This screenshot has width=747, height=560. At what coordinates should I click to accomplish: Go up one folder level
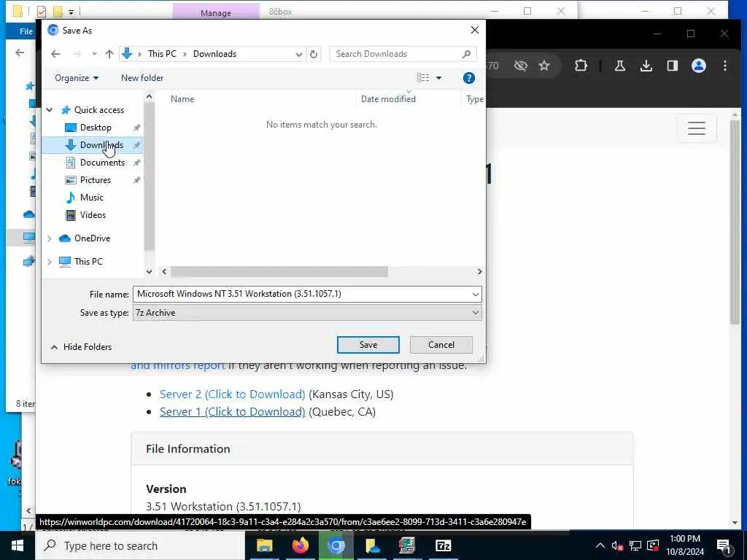click(x=109, y=54)
